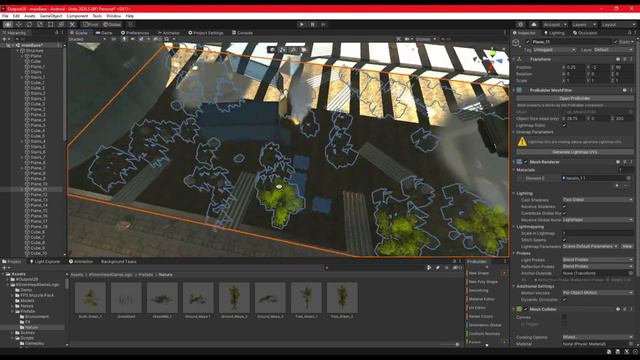Open the Shaded draw mode dropdown
Viewport: 640px width, 360px height.
(x=87, y=39)
